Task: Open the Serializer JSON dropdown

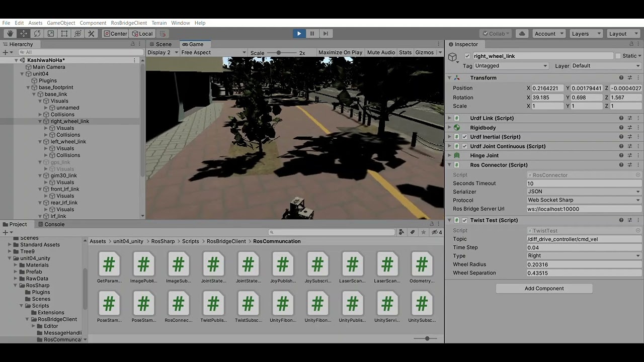Action: [x=584, y=192]
